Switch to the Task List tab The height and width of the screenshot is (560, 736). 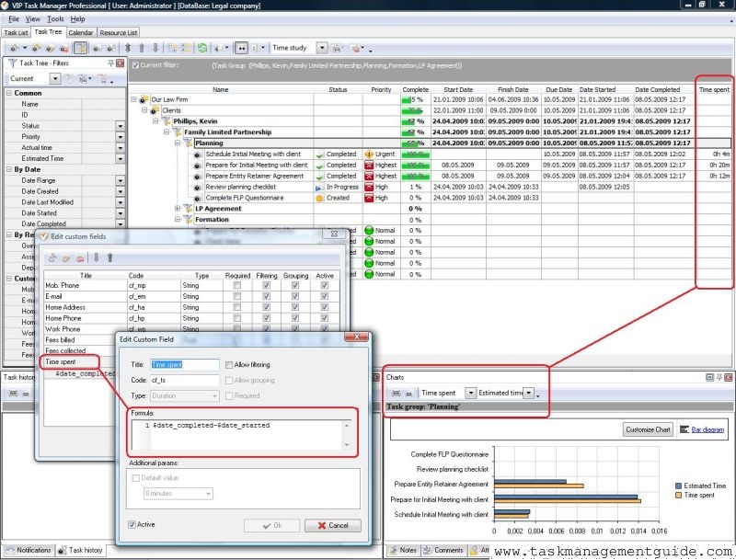(16, 33)
